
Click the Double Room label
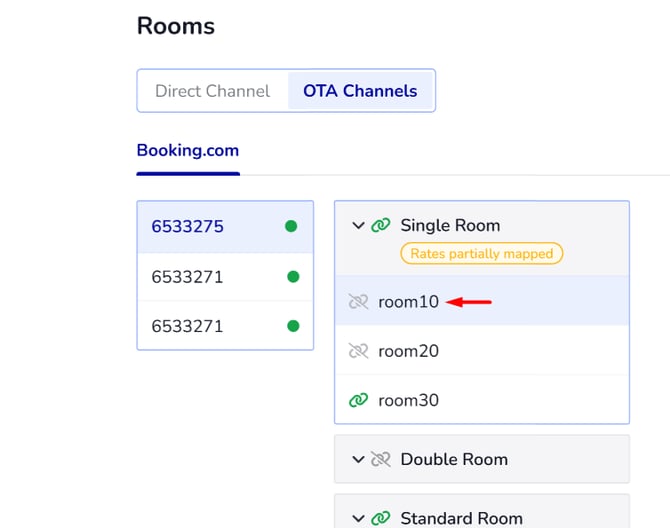[454, 459]
